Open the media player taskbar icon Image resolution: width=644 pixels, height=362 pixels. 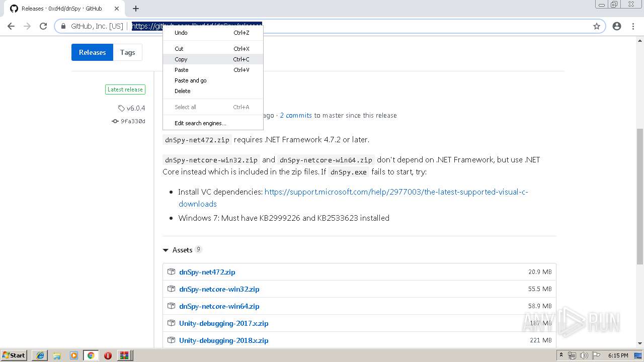74,355
